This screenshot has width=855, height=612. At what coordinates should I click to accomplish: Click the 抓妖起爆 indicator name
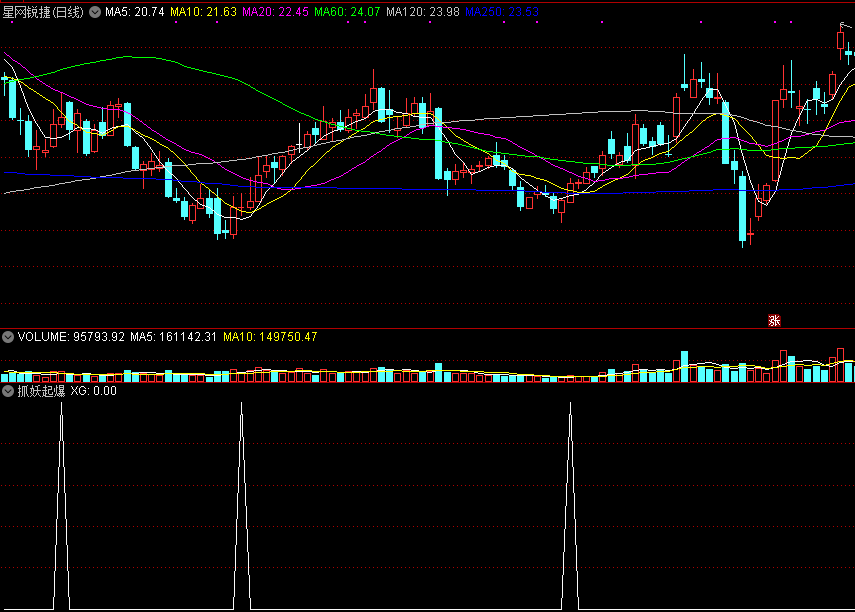[41, 391]
